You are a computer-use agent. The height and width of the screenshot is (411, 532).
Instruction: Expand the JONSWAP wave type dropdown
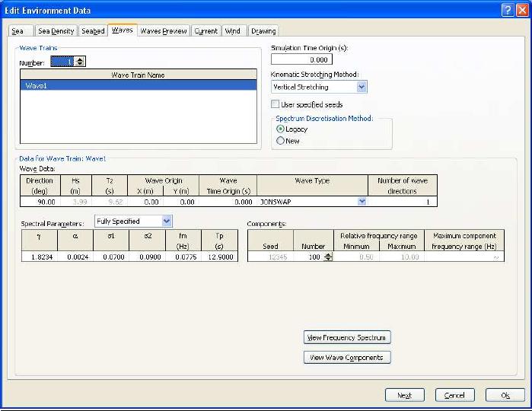(362, 202)
